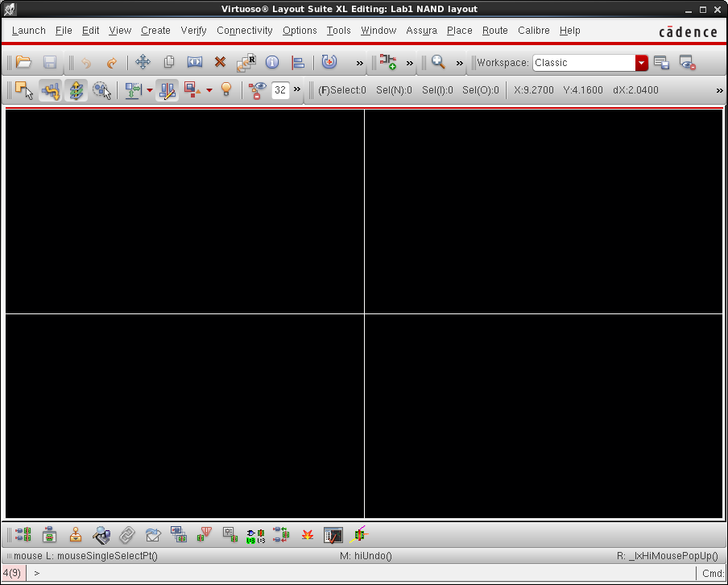This screenshot has height=585, width=728.
Task: Expand chevron after the 32 field
Action: [x=297, y=89]
